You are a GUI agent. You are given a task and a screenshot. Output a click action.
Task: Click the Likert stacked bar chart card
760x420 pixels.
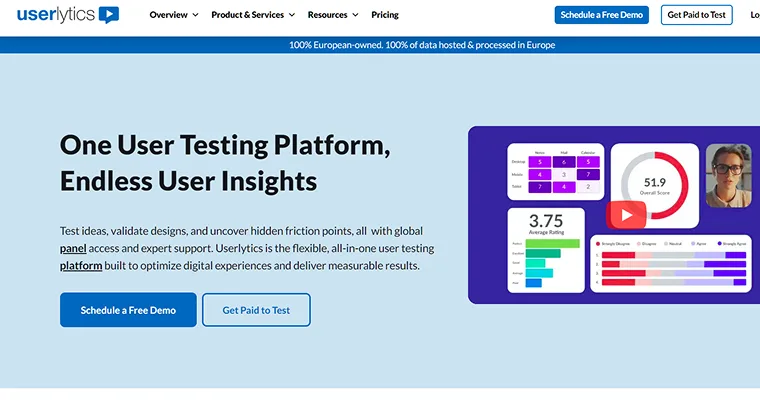pos(671,264)
